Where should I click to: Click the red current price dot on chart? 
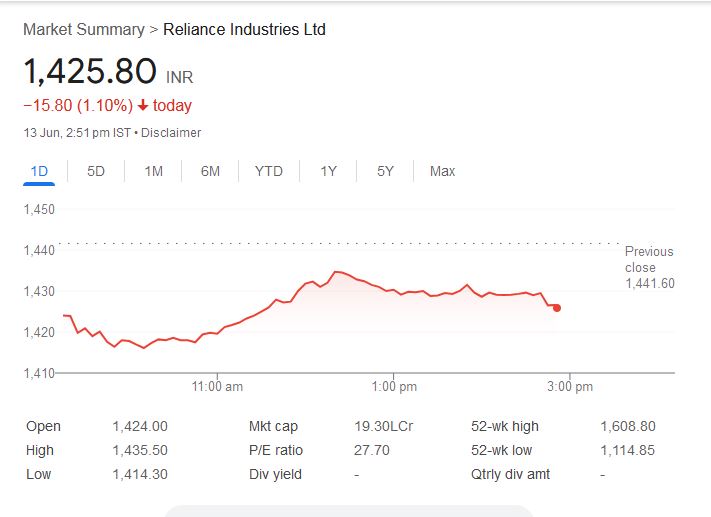[x=556, y=308]
